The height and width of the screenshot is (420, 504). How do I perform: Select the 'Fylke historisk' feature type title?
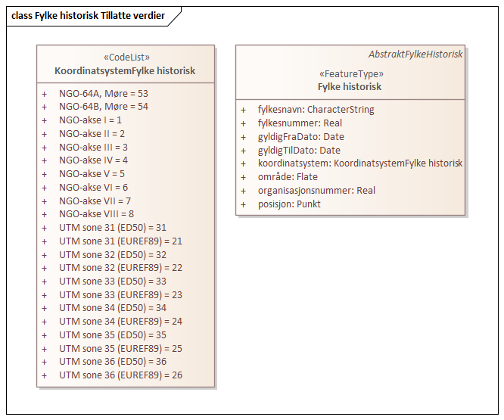(350, 87)
